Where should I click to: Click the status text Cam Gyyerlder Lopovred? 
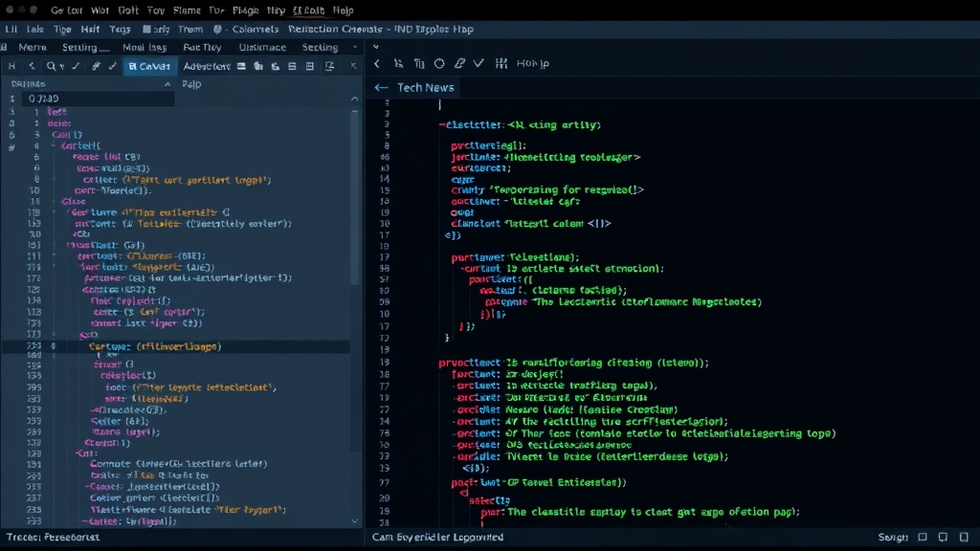coord(437,538)
